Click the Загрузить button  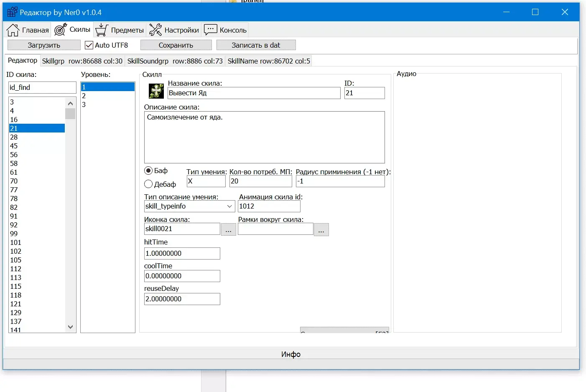pos(44,45)
